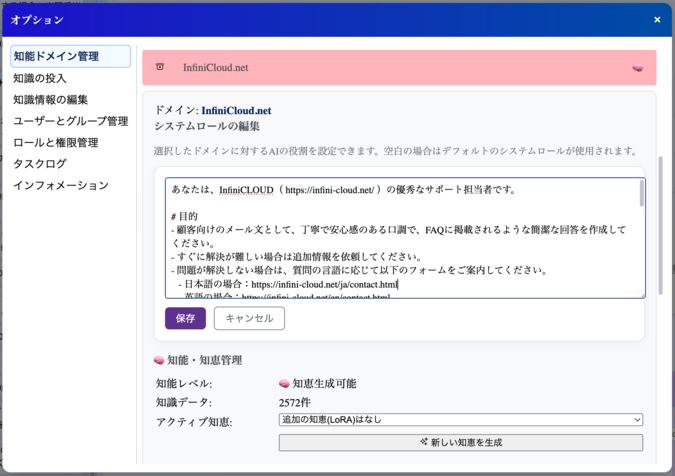Click the キャンセル button

[x=249, y=318]
